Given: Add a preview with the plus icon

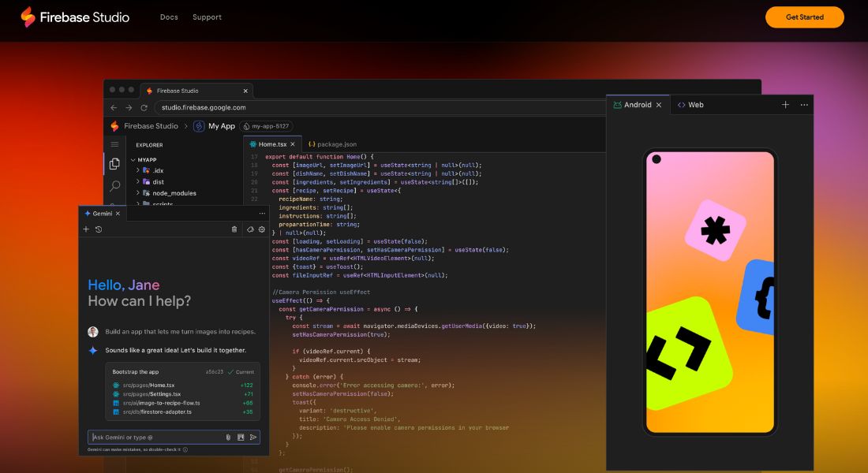Looking at the screenshot, I should coord(785,105).
